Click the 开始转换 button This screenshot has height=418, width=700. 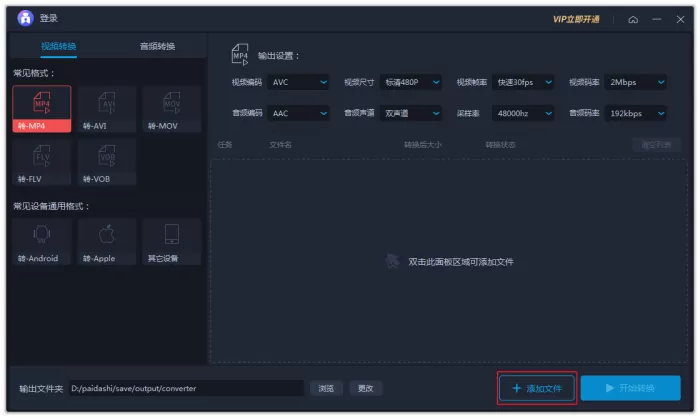pos(631,388)
